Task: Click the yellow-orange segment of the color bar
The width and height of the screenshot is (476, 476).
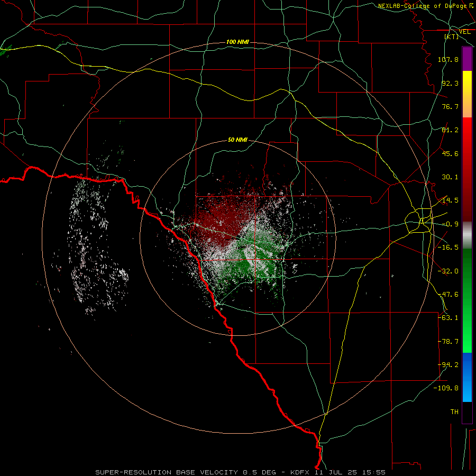Action: pyautogui.click(x=467, y=94)
